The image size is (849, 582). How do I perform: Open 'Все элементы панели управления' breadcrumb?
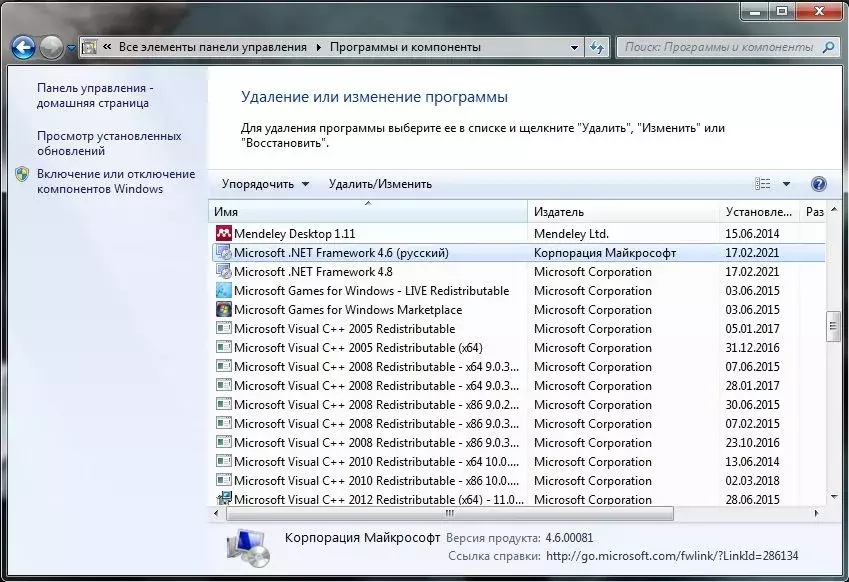click(213, 47)
